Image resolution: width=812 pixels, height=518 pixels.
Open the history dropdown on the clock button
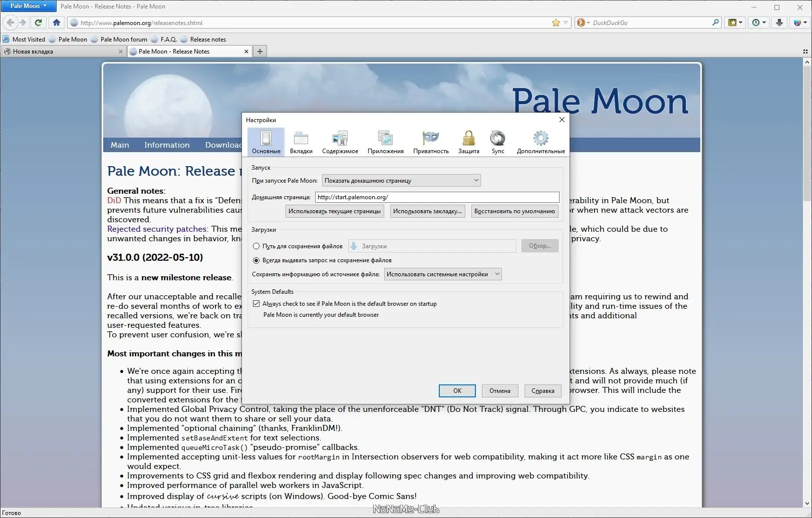pos(764,23)
